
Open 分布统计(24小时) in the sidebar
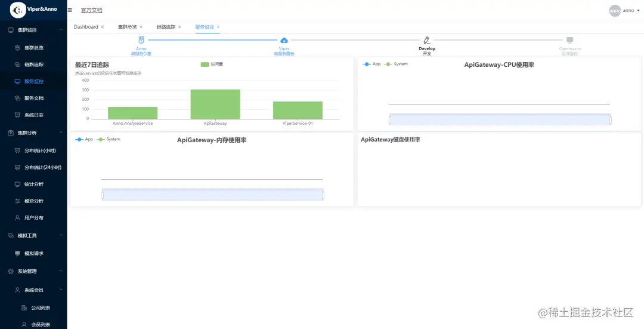tap(33, 167)
